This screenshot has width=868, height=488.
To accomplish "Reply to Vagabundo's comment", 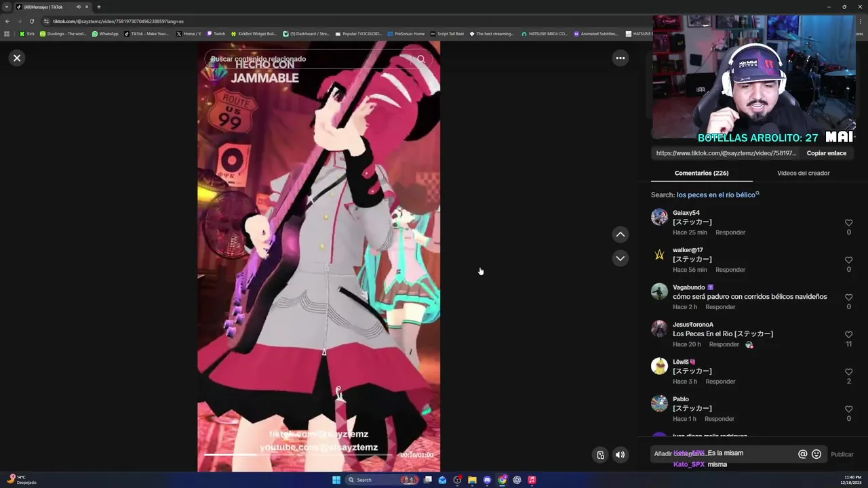I will point(720,307).
